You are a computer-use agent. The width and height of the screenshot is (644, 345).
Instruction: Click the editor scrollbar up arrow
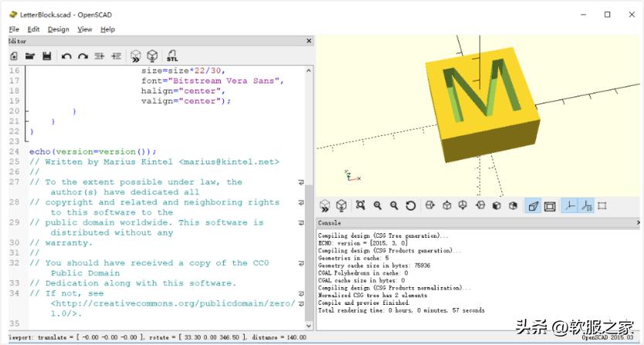click(x=309, y=70)
